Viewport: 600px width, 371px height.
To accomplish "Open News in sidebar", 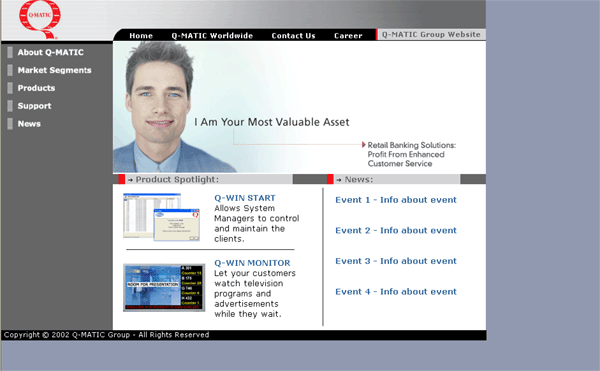I will (29, 124).
